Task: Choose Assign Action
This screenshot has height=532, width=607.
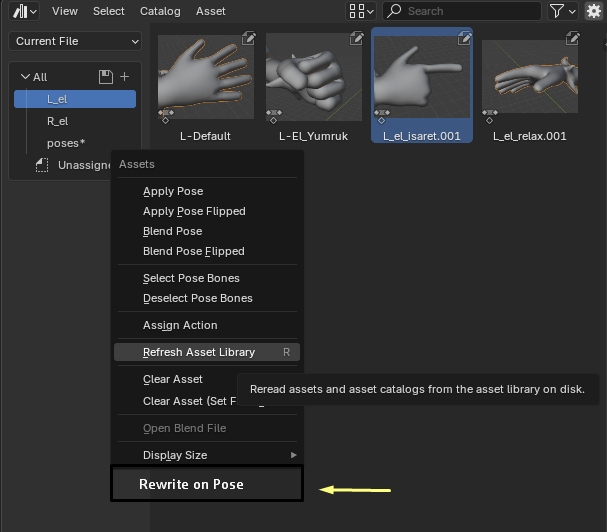Action: point(207,325)
